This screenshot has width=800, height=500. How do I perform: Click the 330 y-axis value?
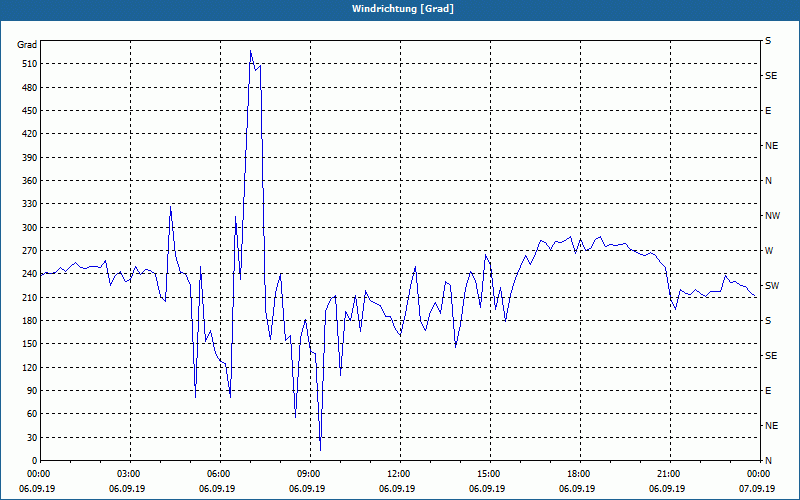coord(30,204)
